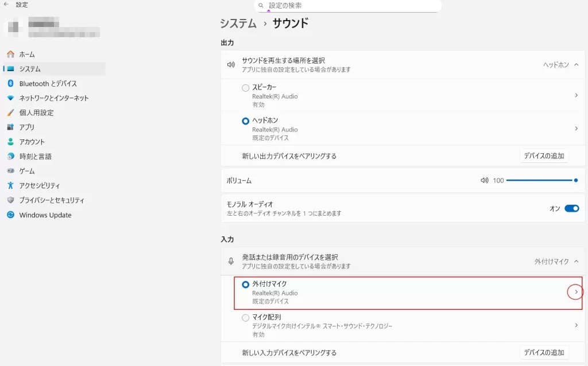Click the ネットワークとインターネット wifi icon
588x366 pixels.
click(x=10, y=98)
